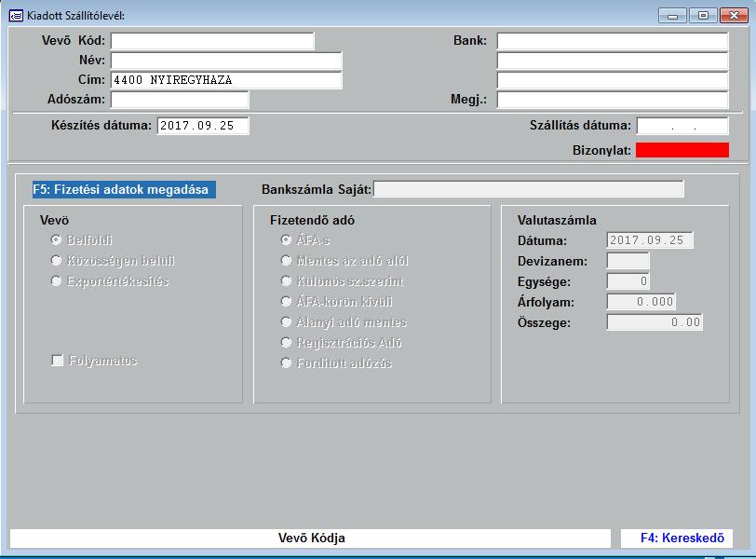Click the Megj. note input field
Image resolution: width=756 pixels, height=559 pixels.
coord(613,100)
